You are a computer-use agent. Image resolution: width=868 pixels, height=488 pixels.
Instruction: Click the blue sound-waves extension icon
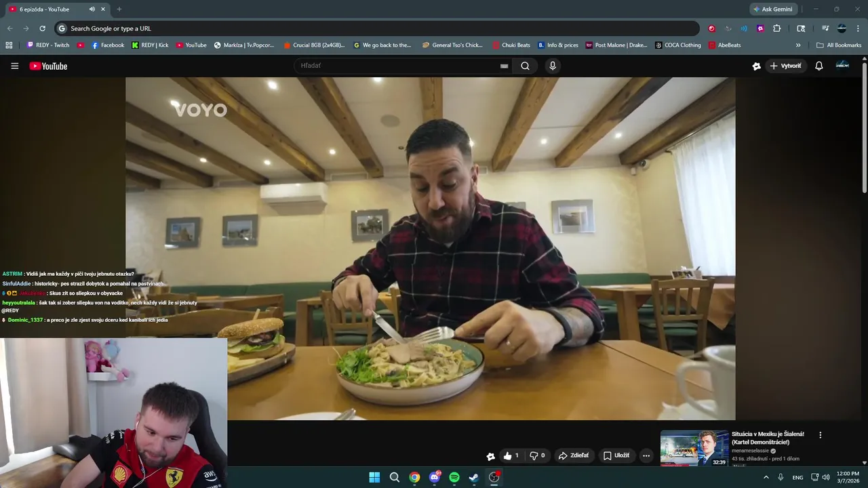tap(744, 28)
